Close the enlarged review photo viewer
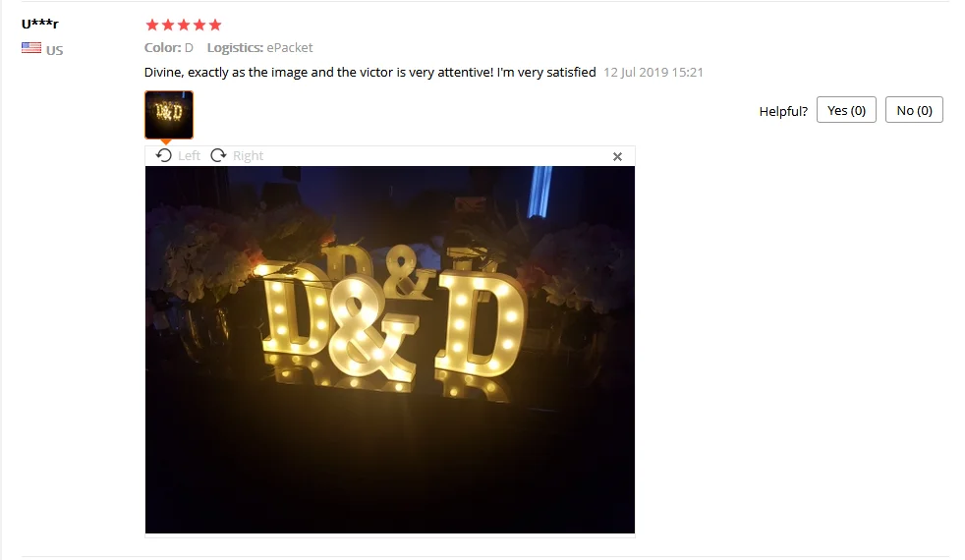The image size is (965, 560). tap(617, 156)
